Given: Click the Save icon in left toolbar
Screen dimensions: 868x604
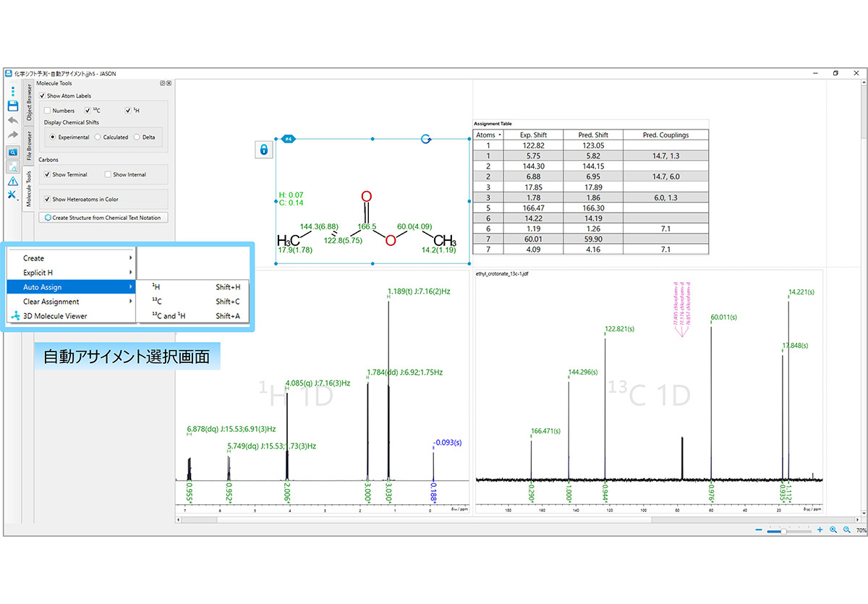Looking at the screenshot, I should [12, 106].
